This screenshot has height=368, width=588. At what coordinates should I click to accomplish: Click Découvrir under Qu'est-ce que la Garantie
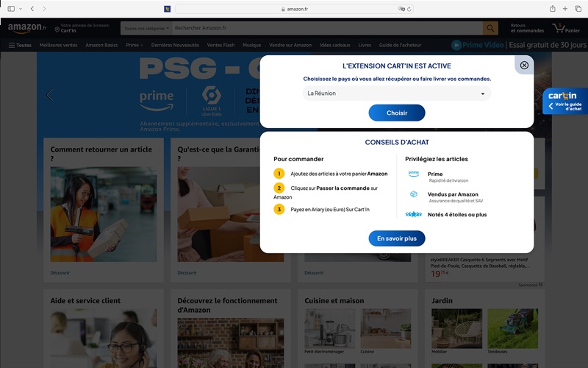pos(187,272)
